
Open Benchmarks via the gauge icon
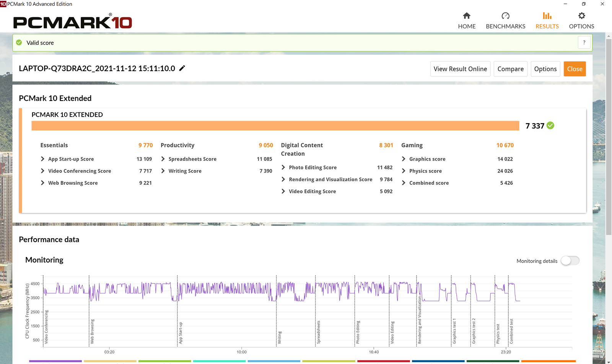pyautogui.click(x=505, y=16)
